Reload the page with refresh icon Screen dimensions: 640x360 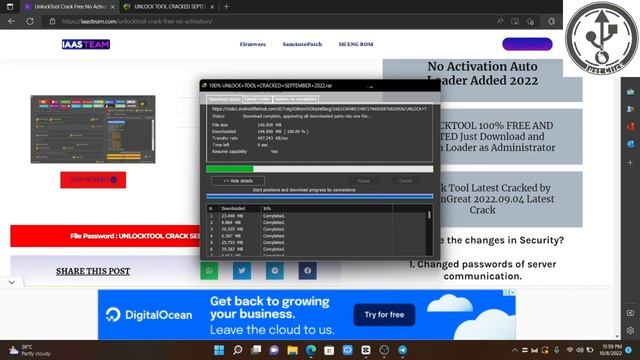tap(30, 21)
